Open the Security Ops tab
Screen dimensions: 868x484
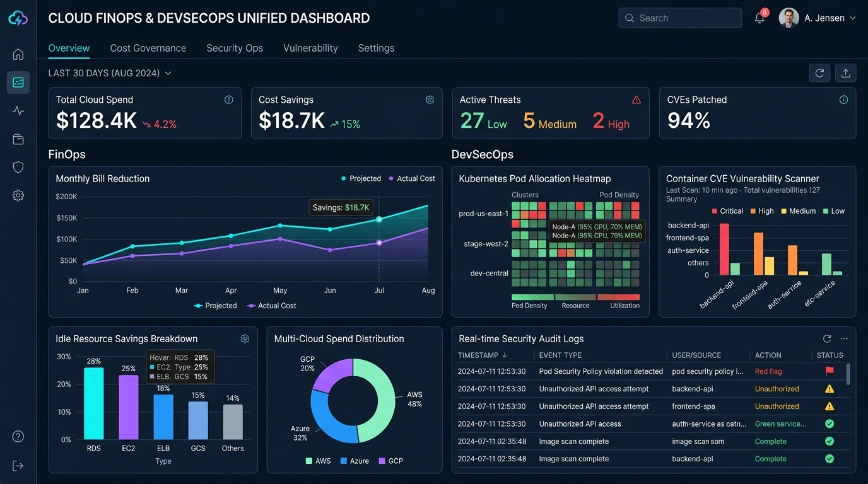235,48
